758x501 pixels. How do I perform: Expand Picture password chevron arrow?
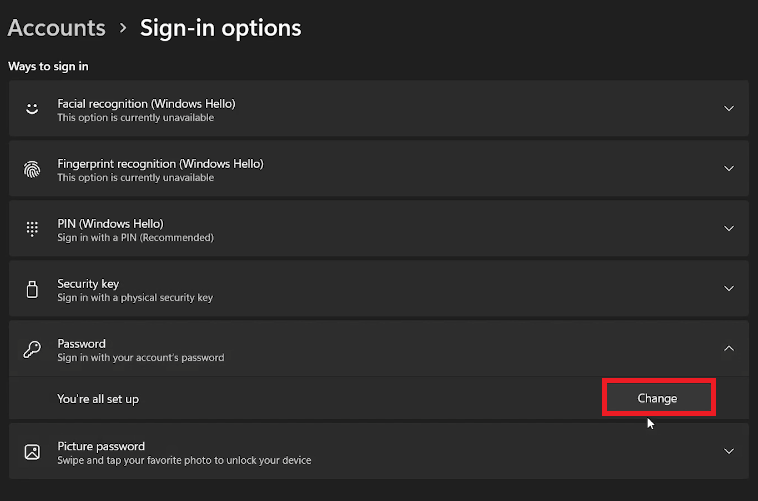coord(729,452)
